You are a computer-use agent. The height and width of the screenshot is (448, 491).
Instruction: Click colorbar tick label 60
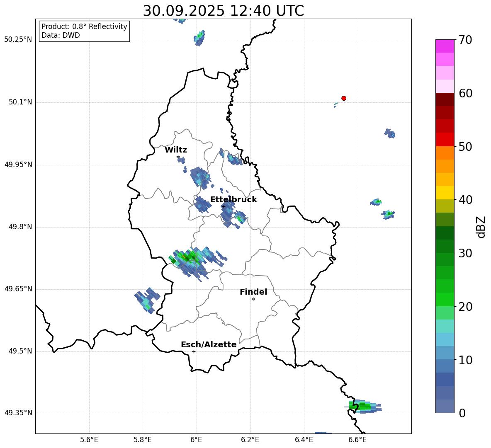(x=465, y=93)
